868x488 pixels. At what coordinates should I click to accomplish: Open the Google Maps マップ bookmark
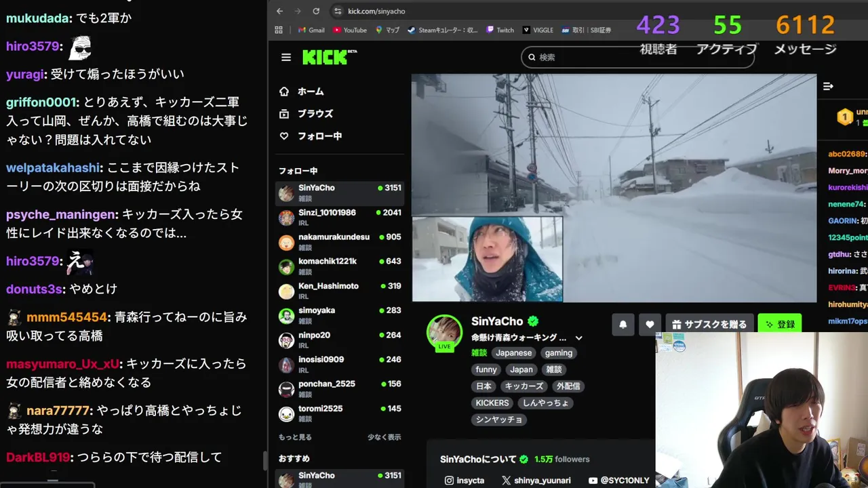387,30
